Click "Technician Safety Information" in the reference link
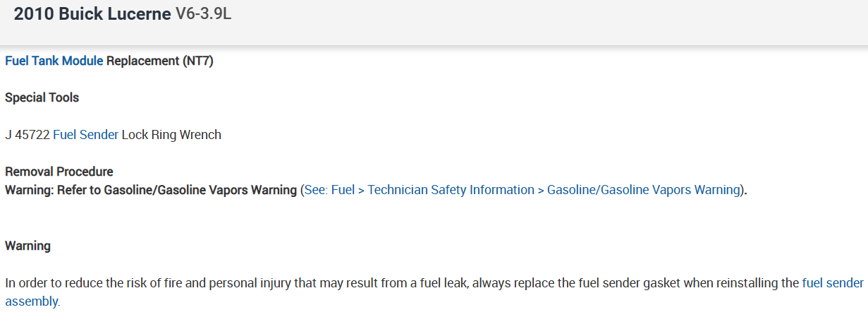 pyautogui.click(x=451, y=190)
